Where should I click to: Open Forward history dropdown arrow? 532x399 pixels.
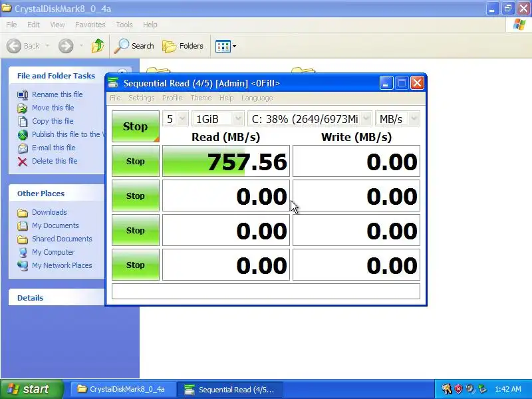pyautogui.click(x=81, y=45)
